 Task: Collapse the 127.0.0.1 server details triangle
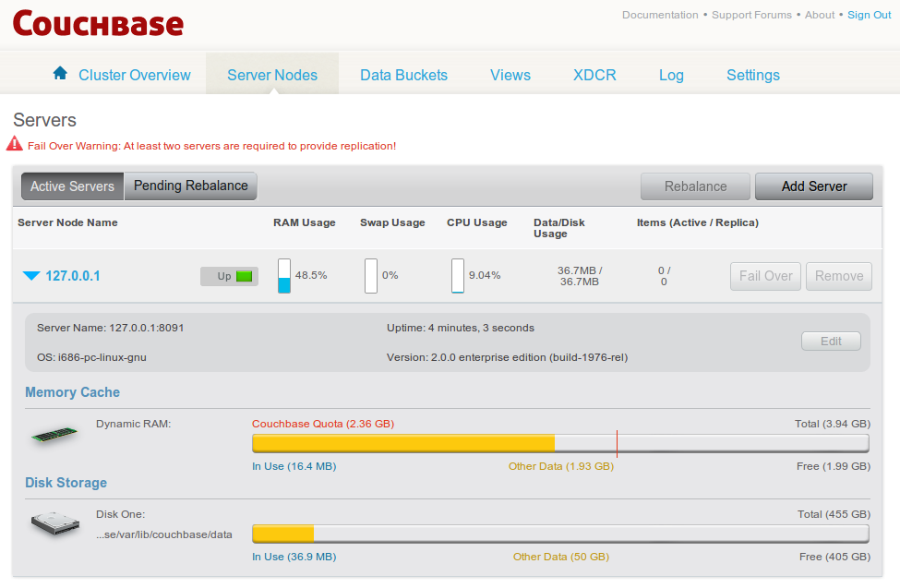coord(30,275)
